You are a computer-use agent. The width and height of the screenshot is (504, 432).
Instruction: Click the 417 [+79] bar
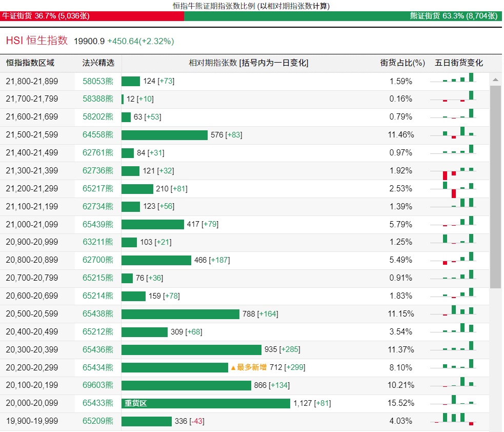pos(153,225)
